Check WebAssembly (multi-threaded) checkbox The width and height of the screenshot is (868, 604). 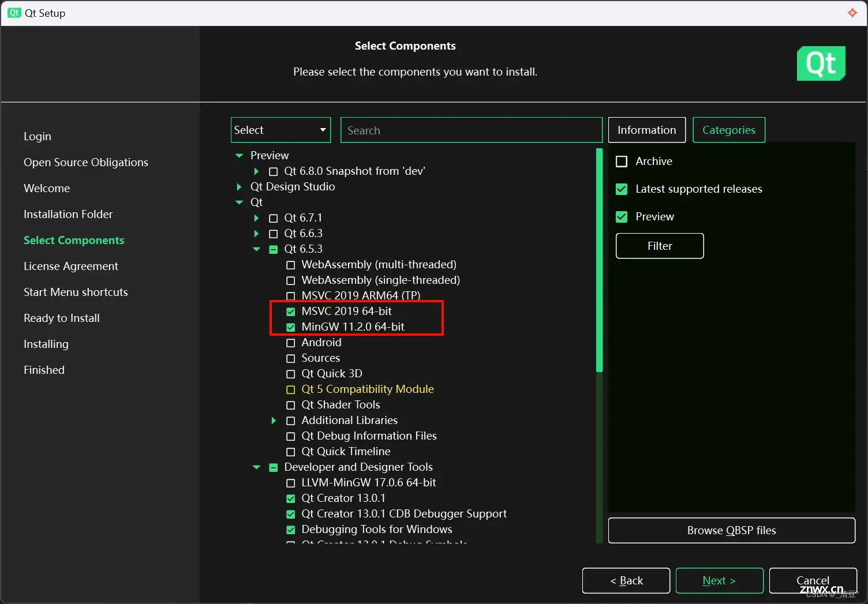click(x=291, y=265)
